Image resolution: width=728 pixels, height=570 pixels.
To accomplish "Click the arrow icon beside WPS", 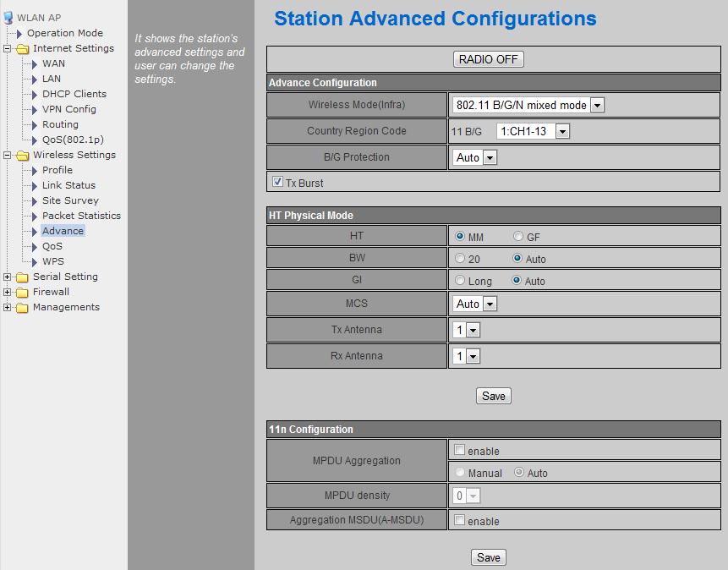I will click(35, 262).
